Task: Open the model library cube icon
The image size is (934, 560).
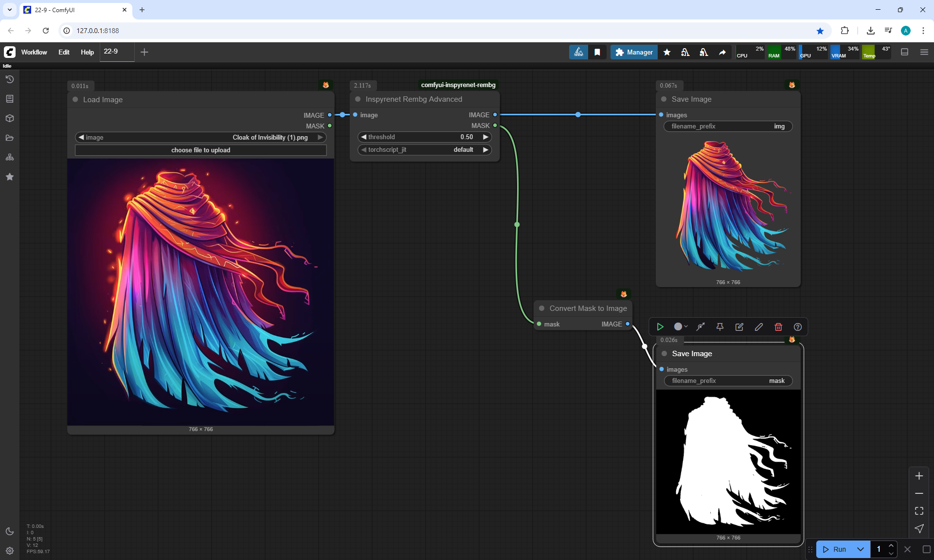Action: coord(10,118)
